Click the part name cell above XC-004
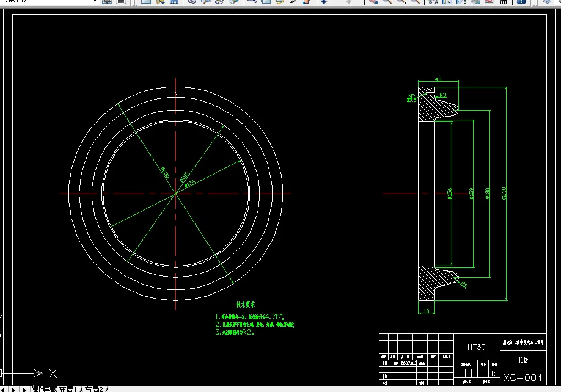The image size is (561, 392). click(523, 360)
